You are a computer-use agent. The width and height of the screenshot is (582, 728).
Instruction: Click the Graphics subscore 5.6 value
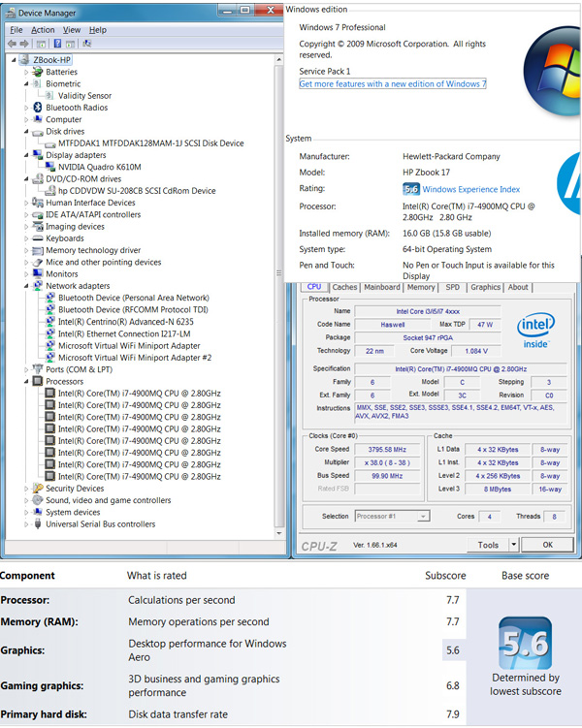453,650
